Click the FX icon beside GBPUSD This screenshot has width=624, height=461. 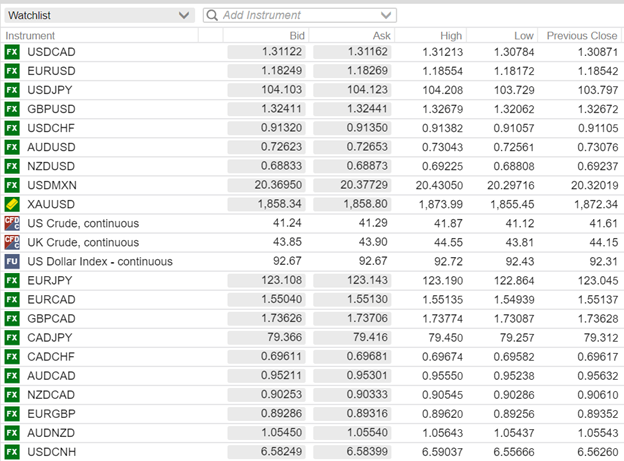pyautogui.click(x=12, y=109)
